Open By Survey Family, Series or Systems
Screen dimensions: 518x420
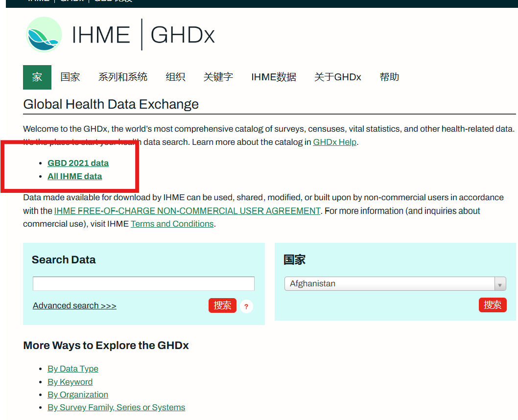tap(117, 408)
